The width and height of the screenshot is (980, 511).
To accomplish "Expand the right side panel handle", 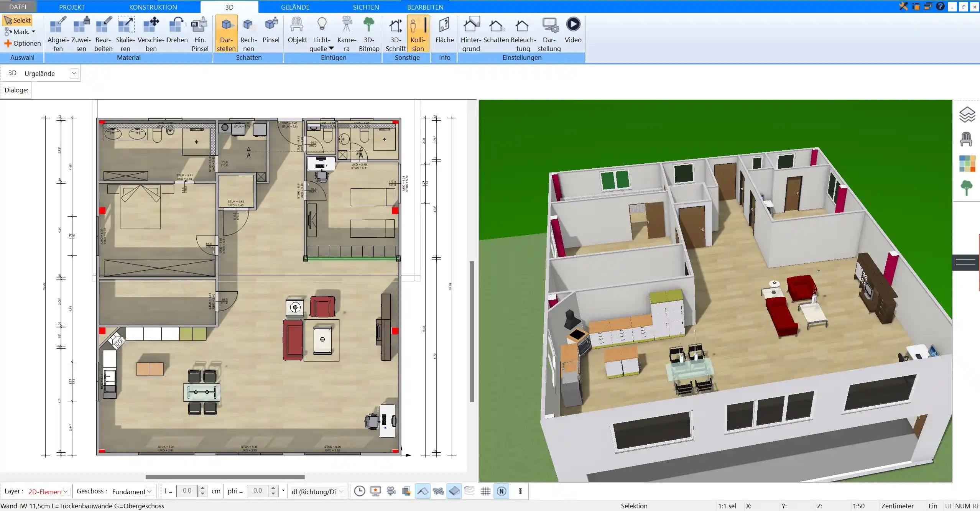I will coord(965,262).
